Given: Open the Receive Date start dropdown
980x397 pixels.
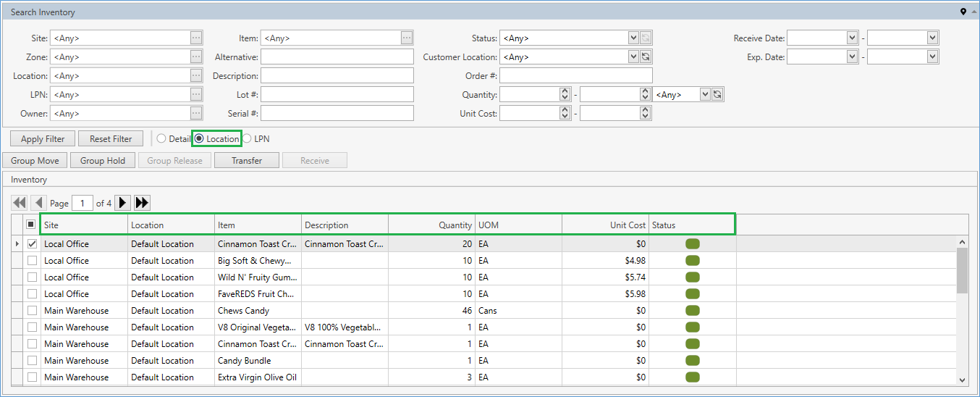Looking at the screenshot, I should pyautogui.click(x=852, y=38).
